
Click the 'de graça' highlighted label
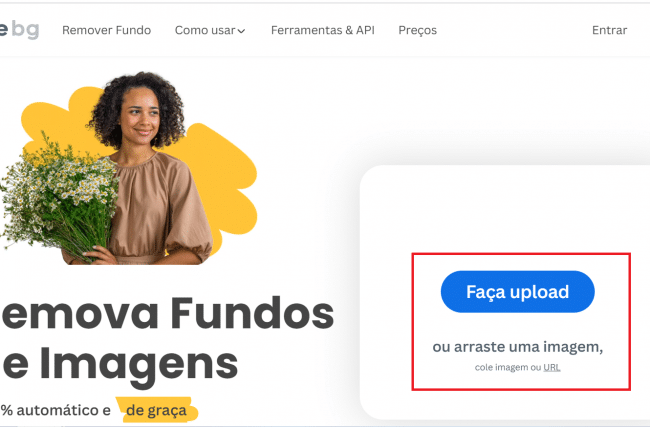click(x=156, y=410)
